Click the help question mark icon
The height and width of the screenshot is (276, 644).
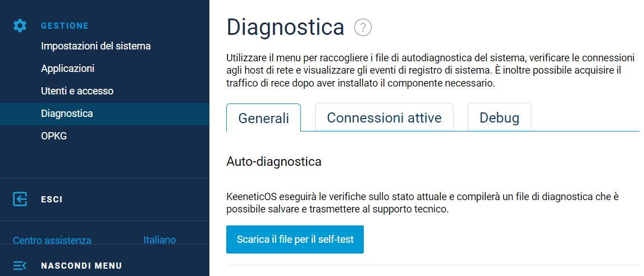(x=363, y=27)
